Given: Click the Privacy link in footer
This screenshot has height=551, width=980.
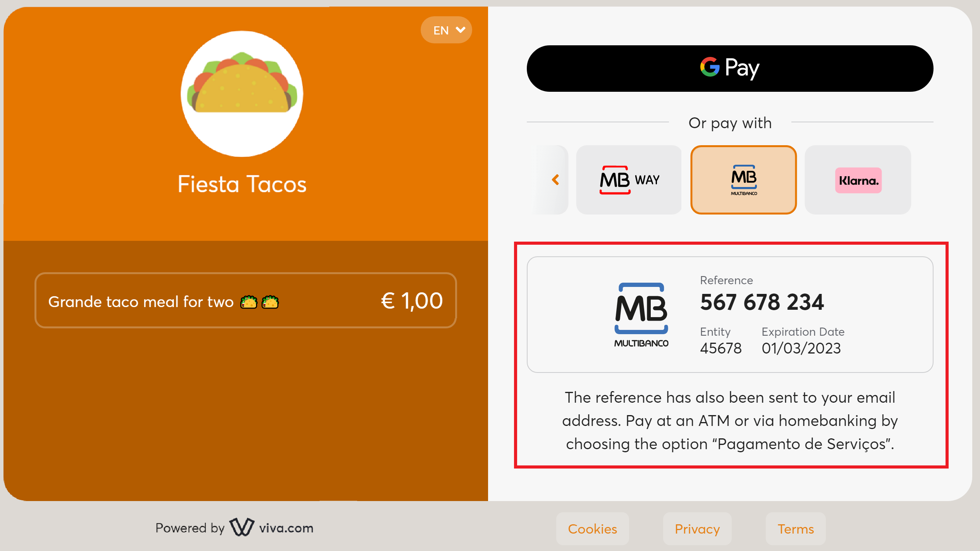Looking at the screenshot, I should (x=696, y=529).
